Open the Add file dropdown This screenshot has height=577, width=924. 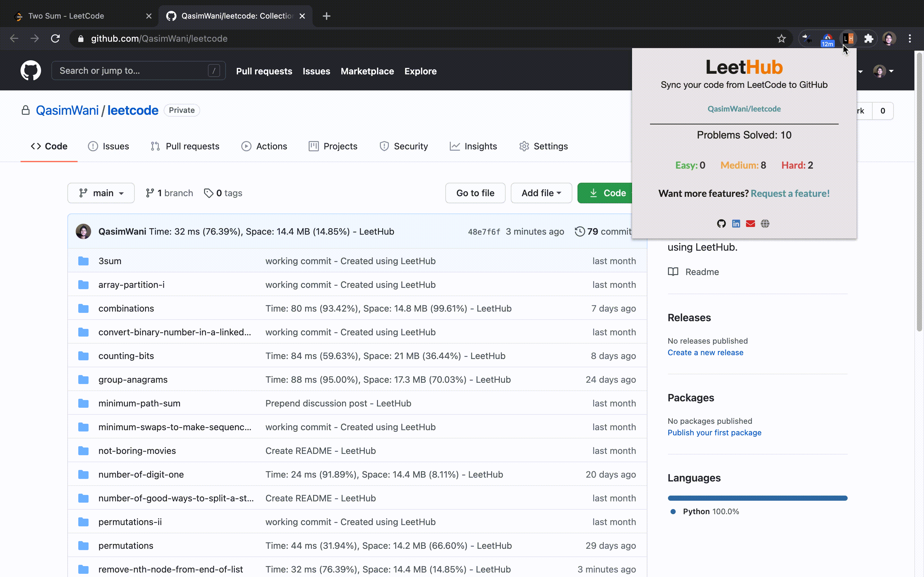(541, 193)
